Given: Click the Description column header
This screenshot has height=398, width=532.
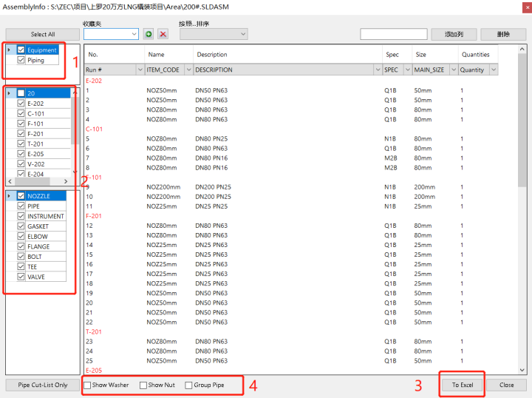Looking at the screenshot, I should click(212, 55).
